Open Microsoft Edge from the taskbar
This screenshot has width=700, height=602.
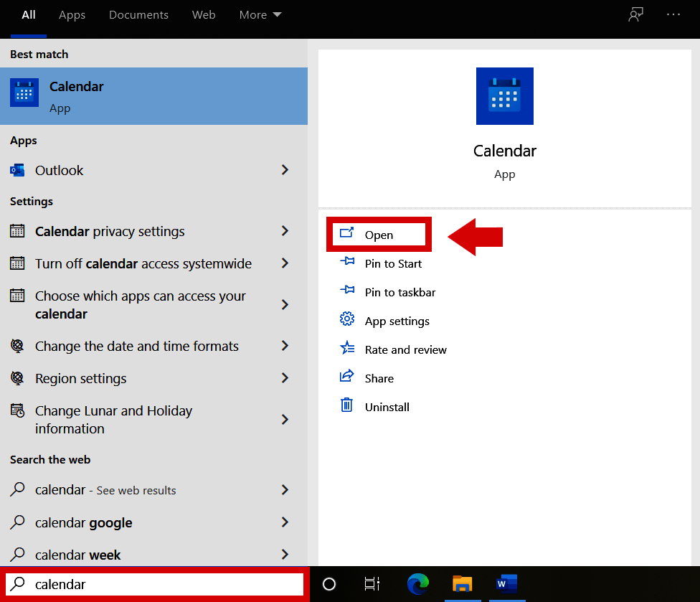pyautogui.click(x=418, y=584)
